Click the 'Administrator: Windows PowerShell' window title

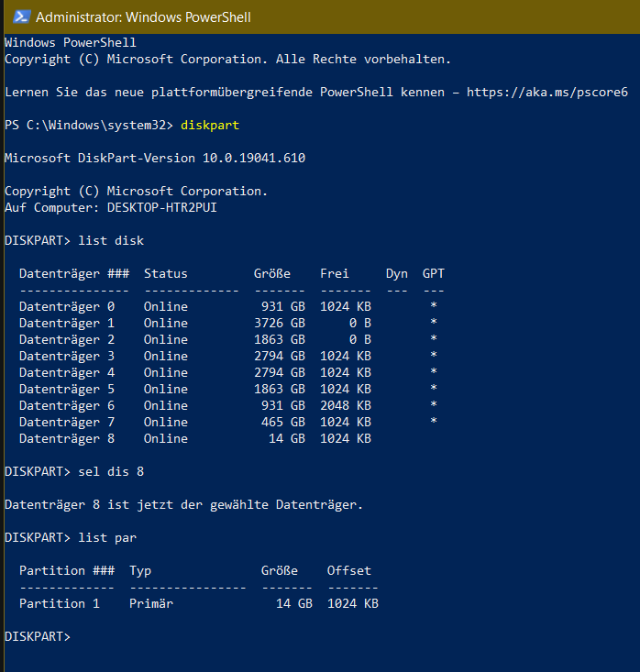[143, 17]
